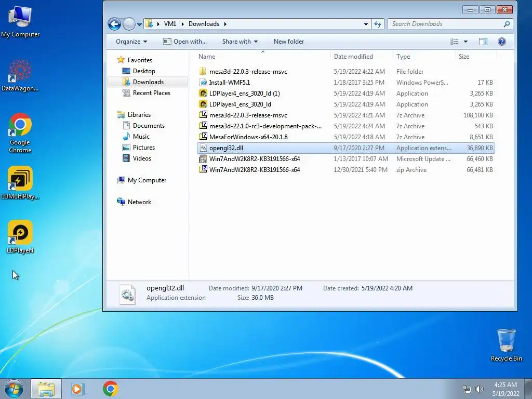The height and width of the screenshot is (399, 532).
Task: Select the Win7AndW2K8R2-KB3191566-x64 Microsoft Update file
Action: 345,159
